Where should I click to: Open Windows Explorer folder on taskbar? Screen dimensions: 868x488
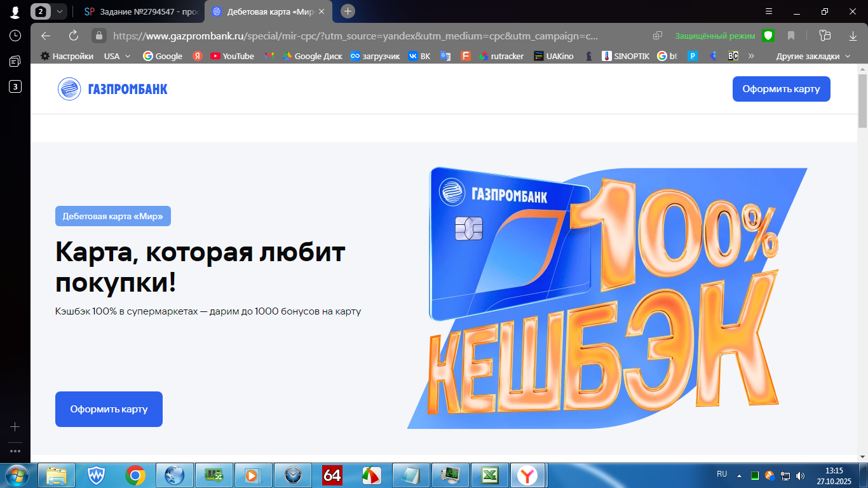click(x=57, y=475)
